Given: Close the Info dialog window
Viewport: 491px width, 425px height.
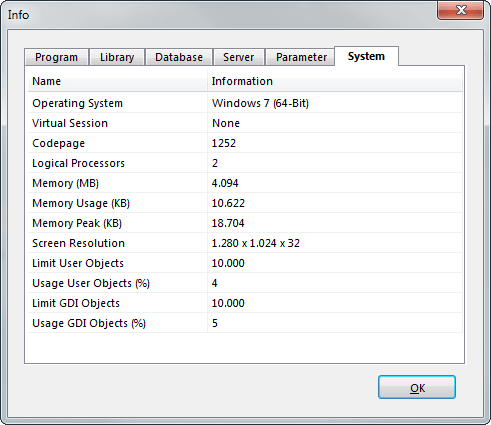Looking at the screenshot, I should click(461, 10).
